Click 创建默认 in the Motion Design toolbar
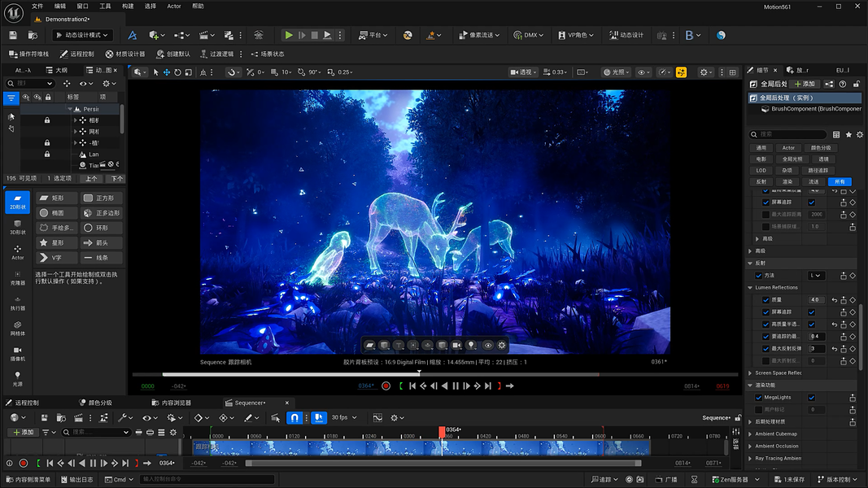The height and width of the screenshot is (488, 868). (172, 54)
